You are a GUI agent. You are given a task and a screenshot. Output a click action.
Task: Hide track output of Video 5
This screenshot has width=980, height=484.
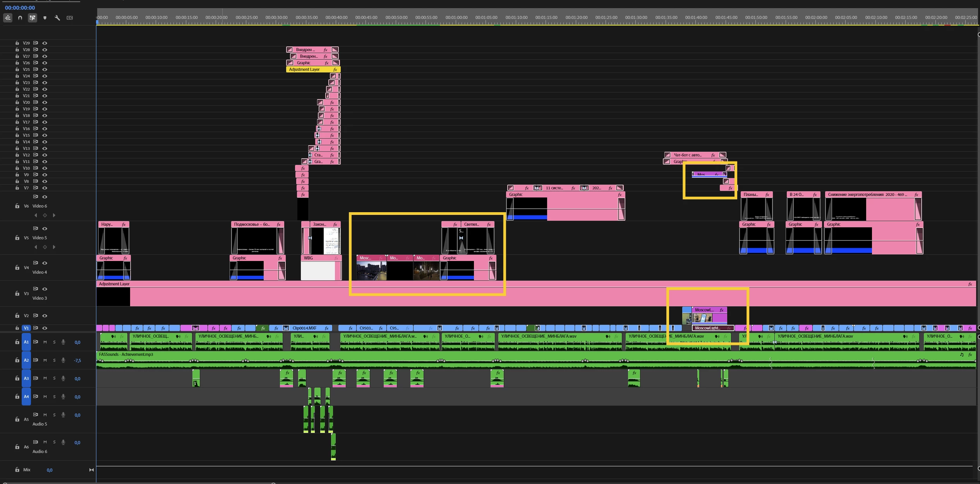coord(45,228)
